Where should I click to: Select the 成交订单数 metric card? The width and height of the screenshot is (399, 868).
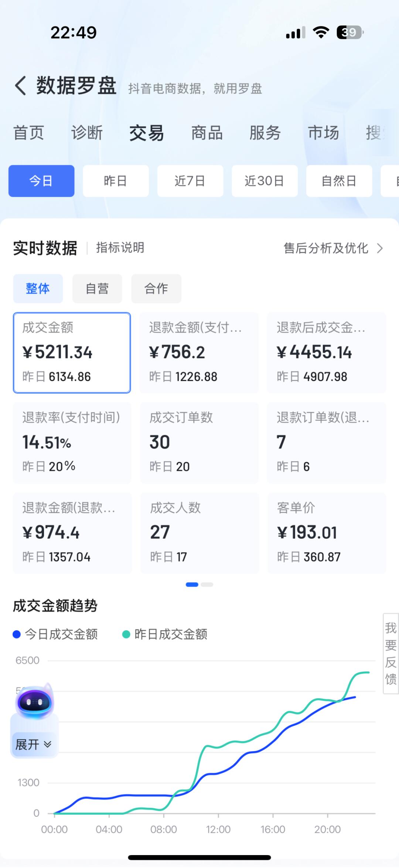199,443
